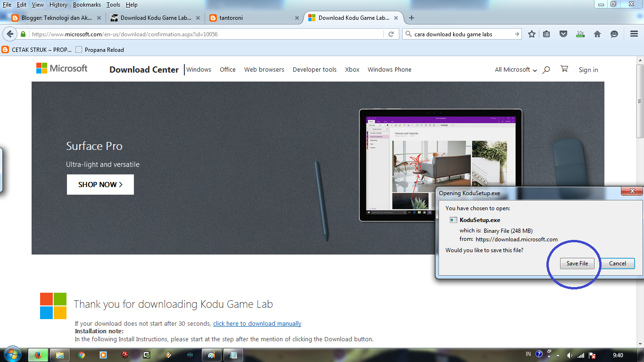644x362 pixels.
Task: Open the Notepad taskbar icon
Action: tap(233, 355)
